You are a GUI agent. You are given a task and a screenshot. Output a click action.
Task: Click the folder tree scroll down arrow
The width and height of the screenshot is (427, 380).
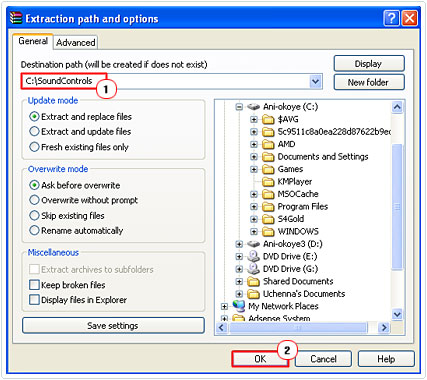point(397,314)
